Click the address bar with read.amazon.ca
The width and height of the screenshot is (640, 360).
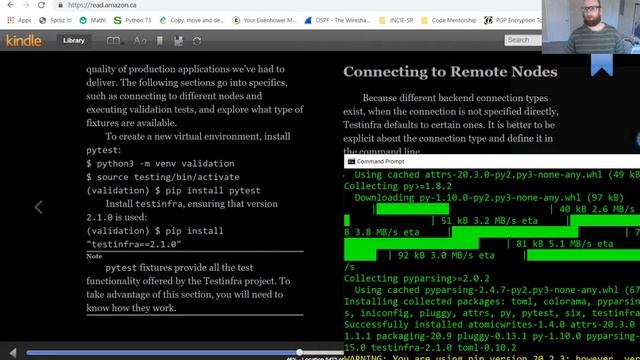click(298, 5)
